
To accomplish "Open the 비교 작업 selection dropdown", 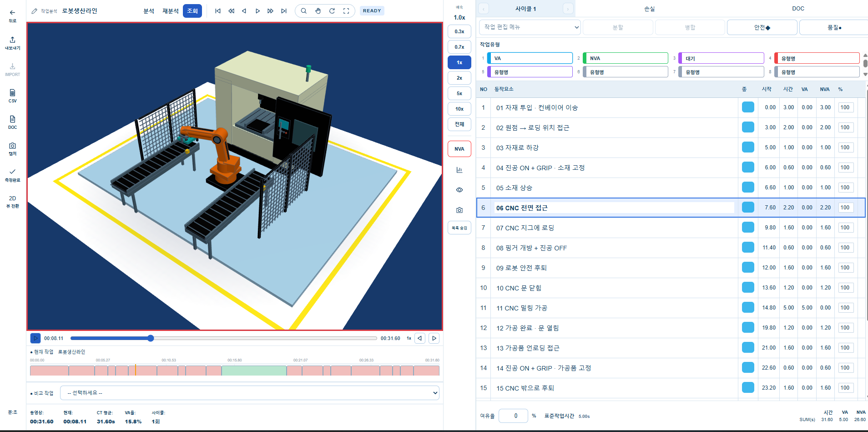I will pos(250,393).
